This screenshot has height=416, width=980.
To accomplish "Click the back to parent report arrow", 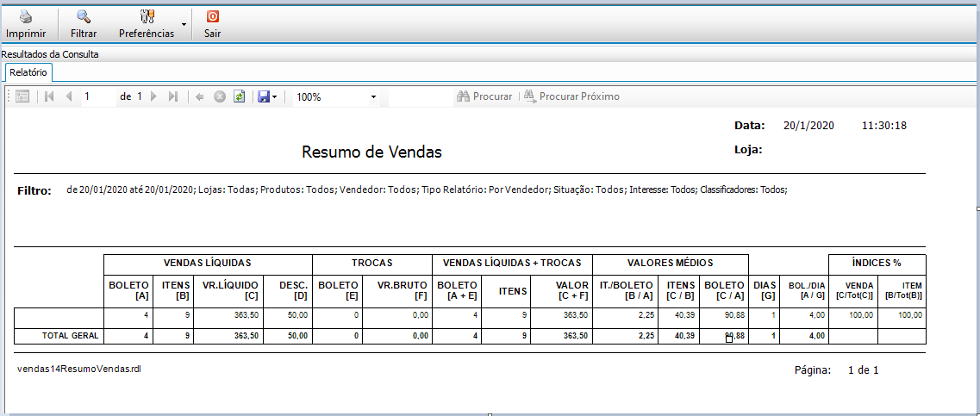I will tap(199, 96).
